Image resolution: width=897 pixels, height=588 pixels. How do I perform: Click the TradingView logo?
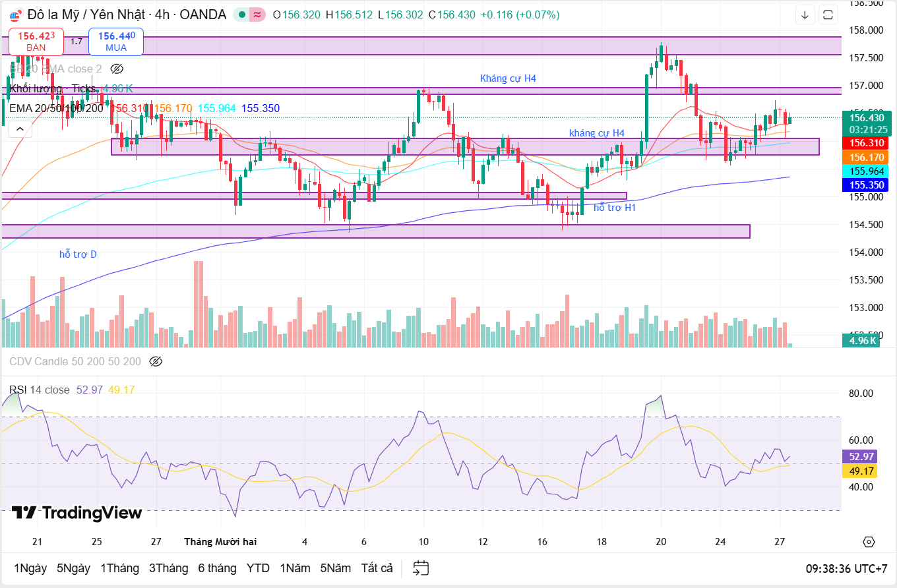point(77,513)
